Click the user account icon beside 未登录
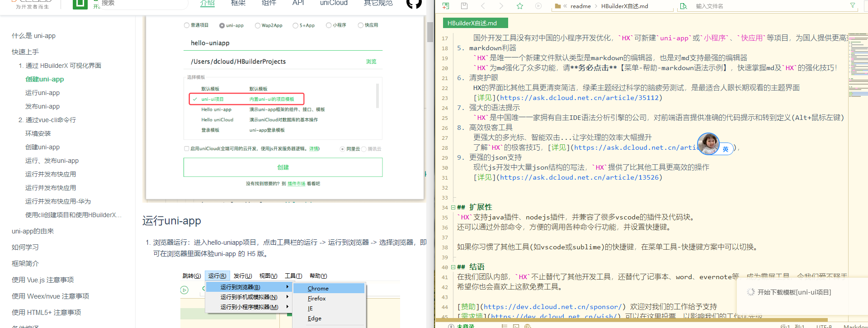Image resolution: width=868 pixels, height=328 pixels. pos(451,326)
